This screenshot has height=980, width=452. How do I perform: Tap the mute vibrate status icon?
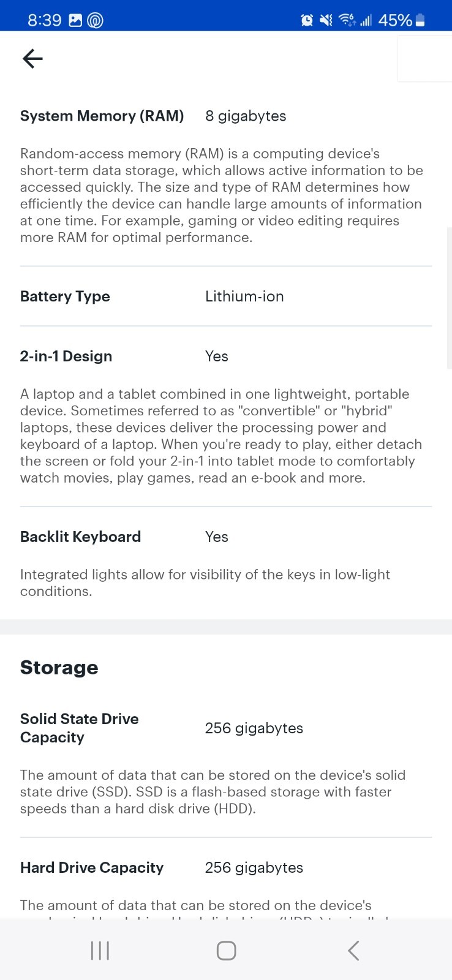326,20
